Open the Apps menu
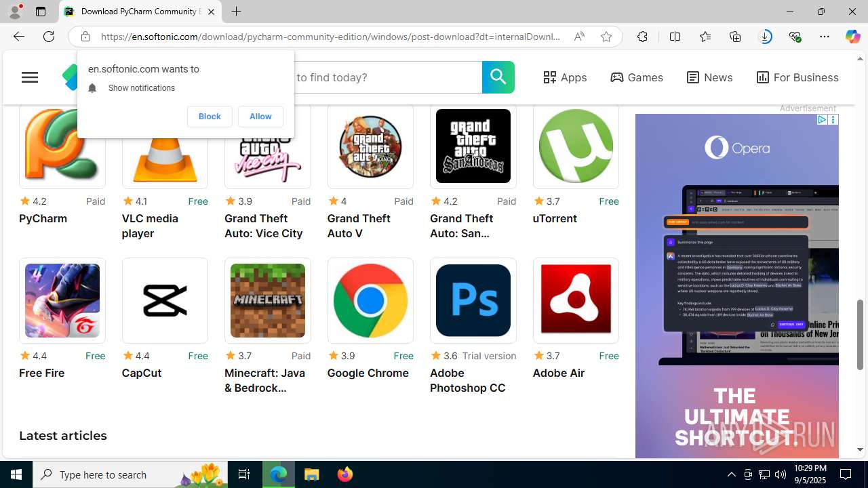Screen dimensions: 868x488 point(565,77)
